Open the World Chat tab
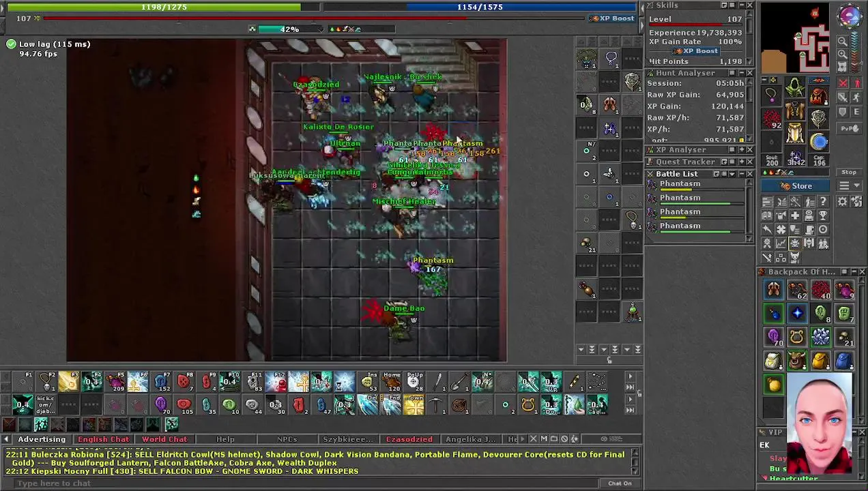Image resolution: width=868 pixels, height=491 pixels. tap(164, 439)
